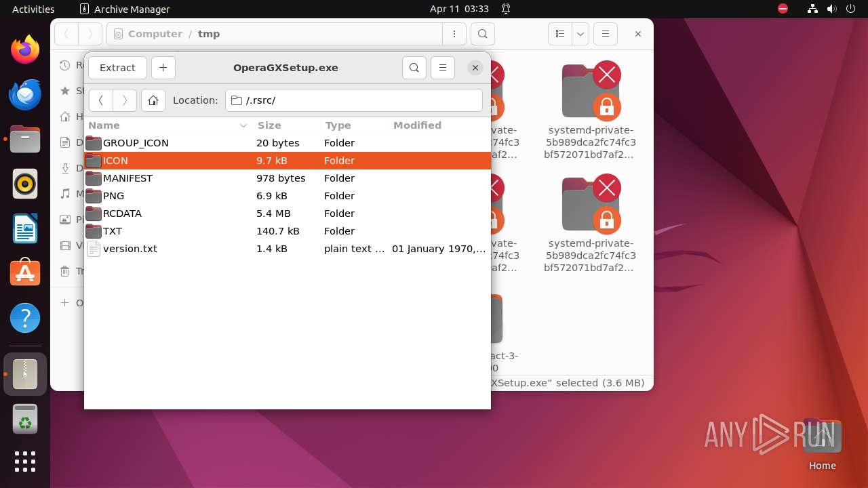Go to archive home location
The width and height of the screenshot is (868, 488).
[153, 100]
